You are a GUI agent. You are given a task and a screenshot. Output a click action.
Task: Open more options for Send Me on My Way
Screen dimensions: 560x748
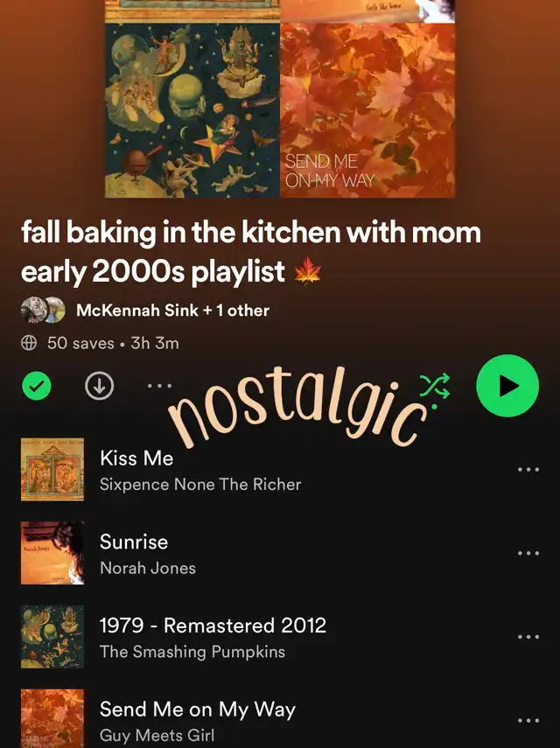(528, 720)
